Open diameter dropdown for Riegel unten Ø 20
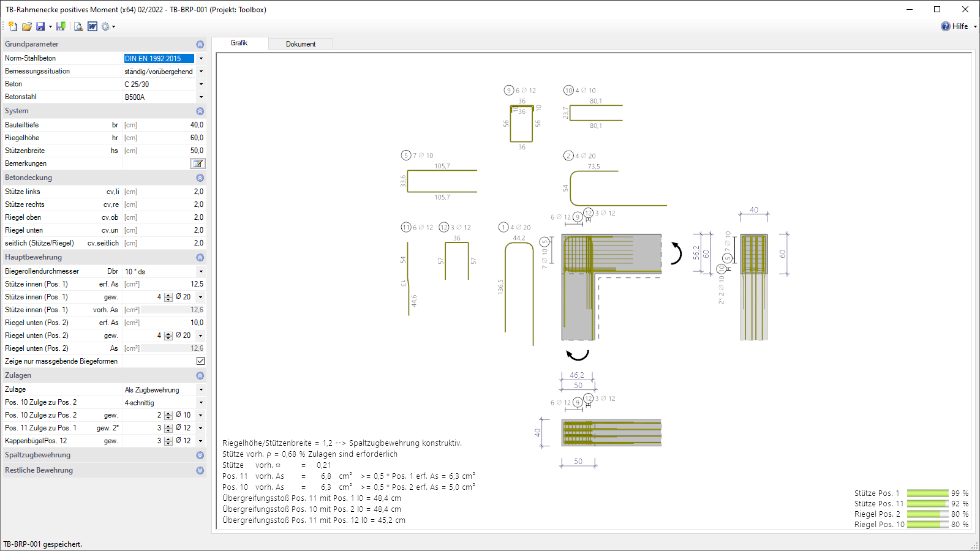This screenshot has height=551, width=980. (x=201, y=335)
